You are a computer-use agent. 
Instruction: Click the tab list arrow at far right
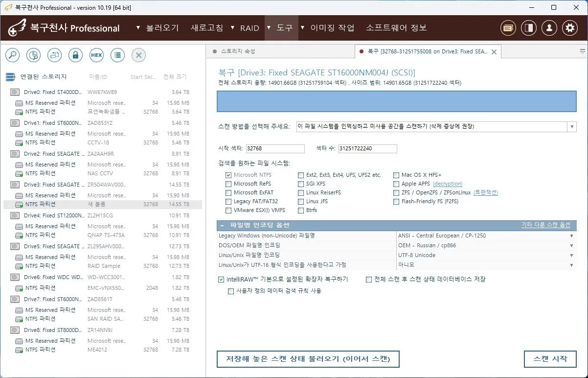tap(582, 51)
